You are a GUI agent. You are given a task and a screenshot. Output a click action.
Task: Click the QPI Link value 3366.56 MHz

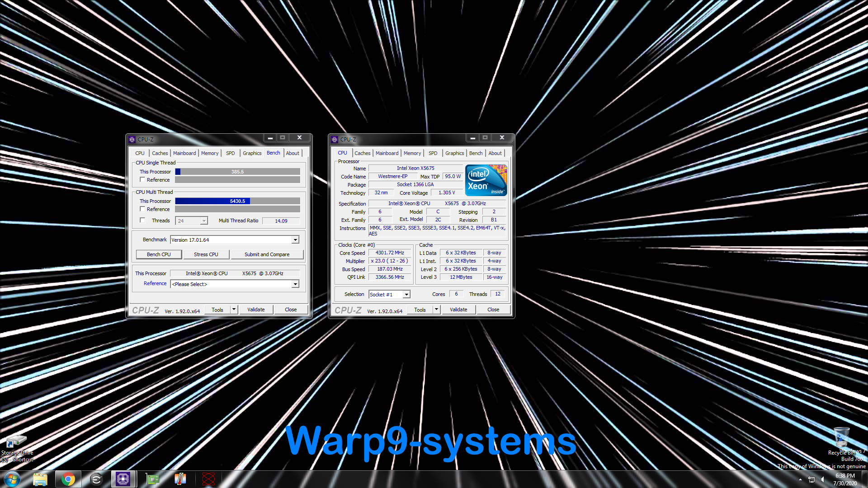point(390,277)
